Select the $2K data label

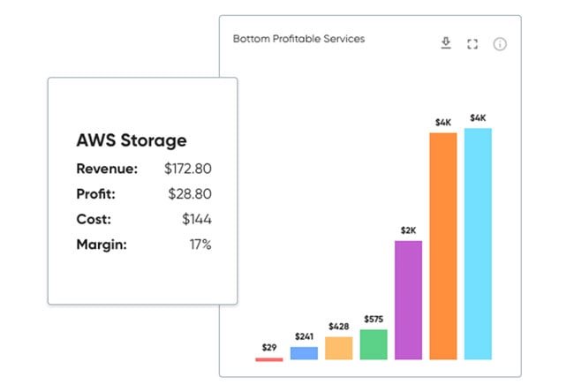point(408,230)
